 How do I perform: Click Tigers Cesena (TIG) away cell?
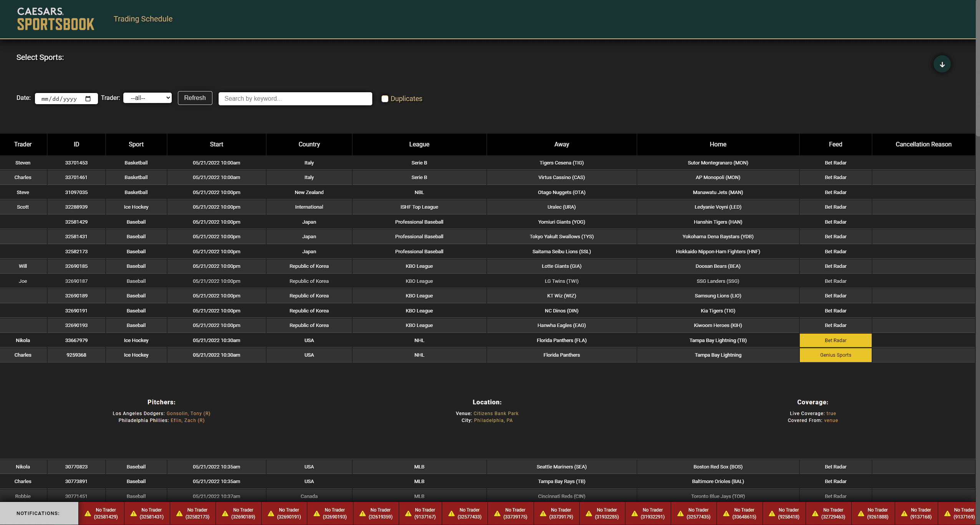point(562,163)
